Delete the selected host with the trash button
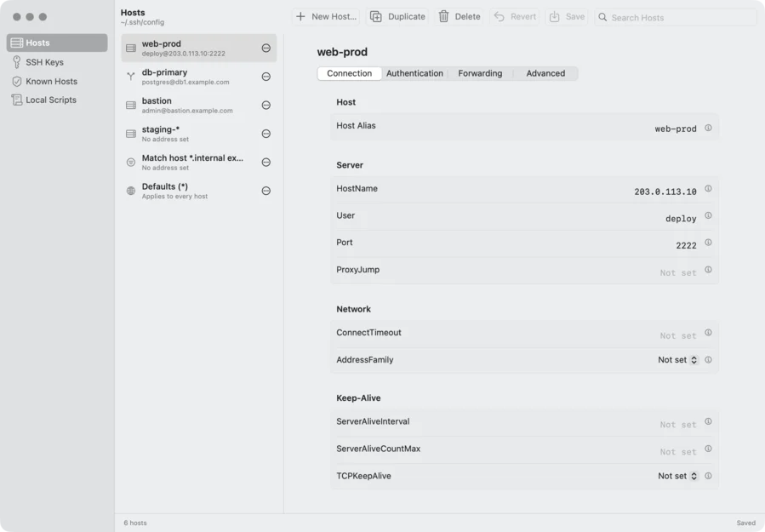This screenshot has height=532, width=765. [x=460, y=16]
